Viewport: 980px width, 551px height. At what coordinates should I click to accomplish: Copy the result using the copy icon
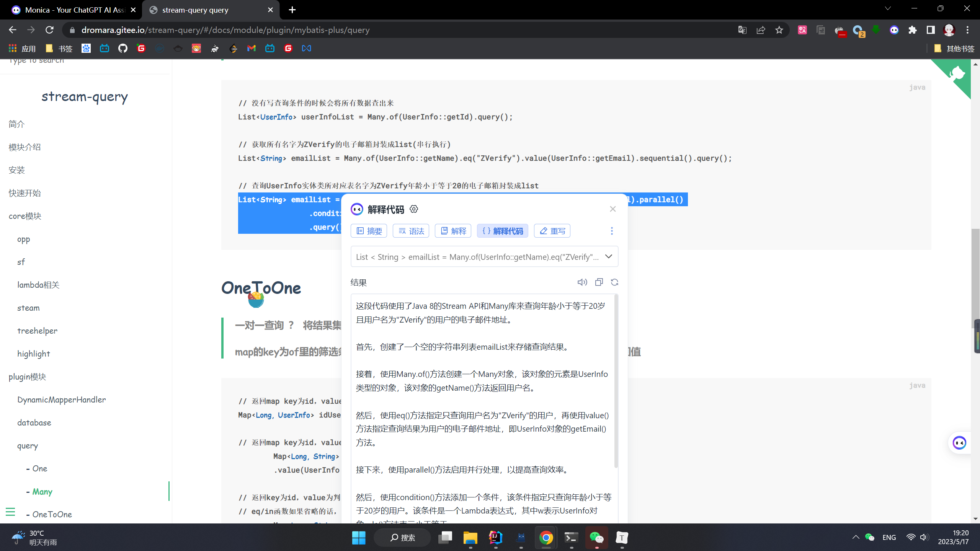599,282
